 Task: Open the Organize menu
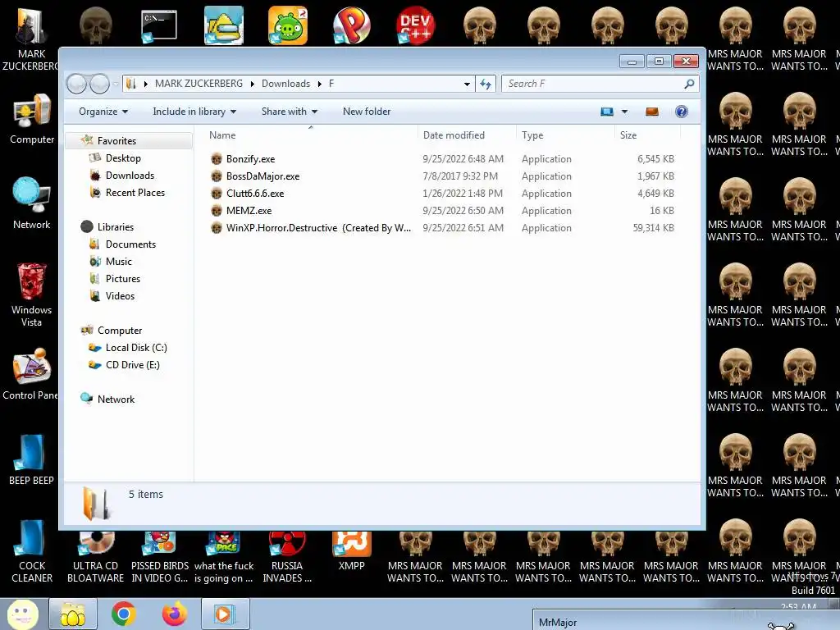pos(103,112)
